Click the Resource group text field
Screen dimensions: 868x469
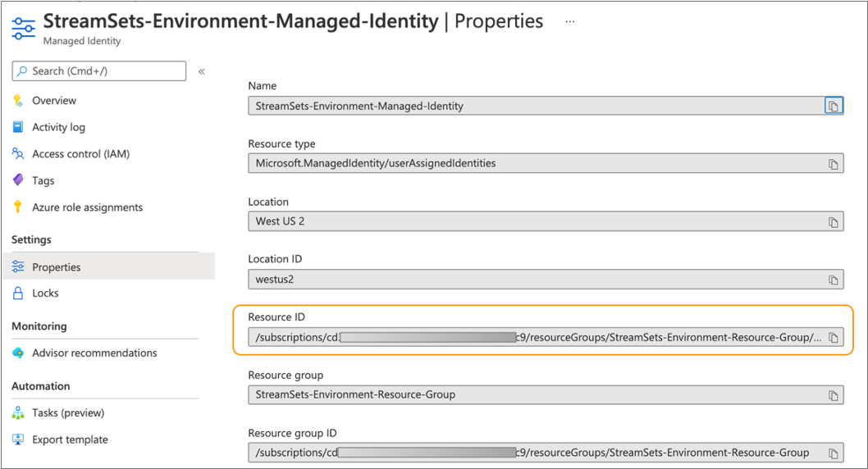[546, 394]
